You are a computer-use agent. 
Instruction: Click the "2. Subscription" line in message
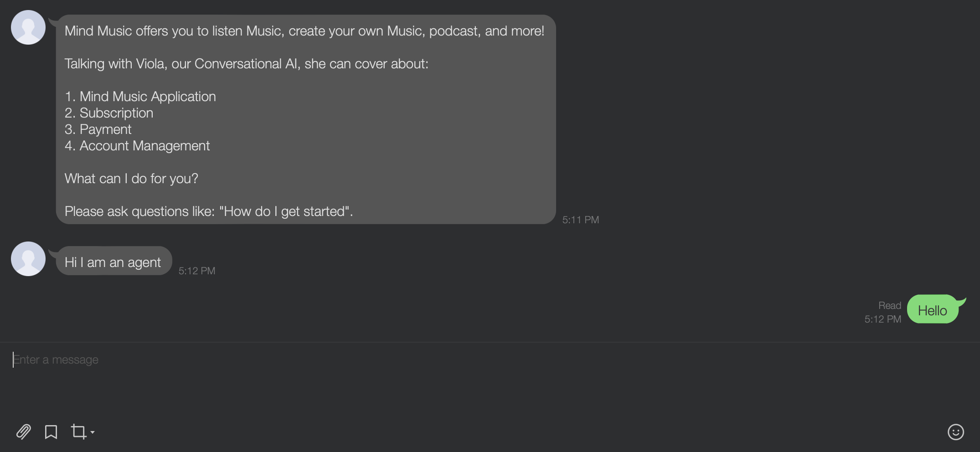(109, 113)
